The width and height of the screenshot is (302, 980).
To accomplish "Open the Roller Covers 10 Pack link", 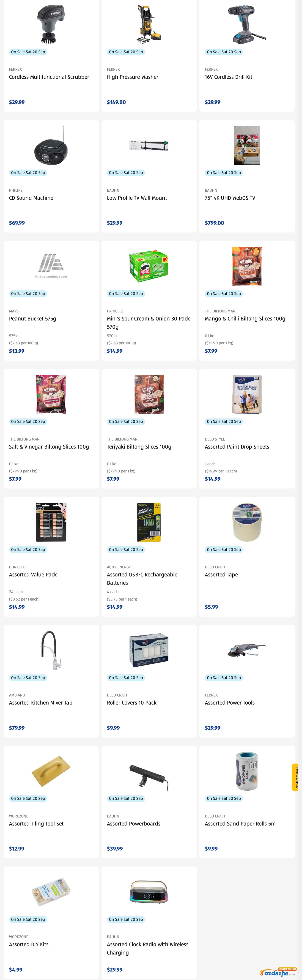I will click(132, 703).
